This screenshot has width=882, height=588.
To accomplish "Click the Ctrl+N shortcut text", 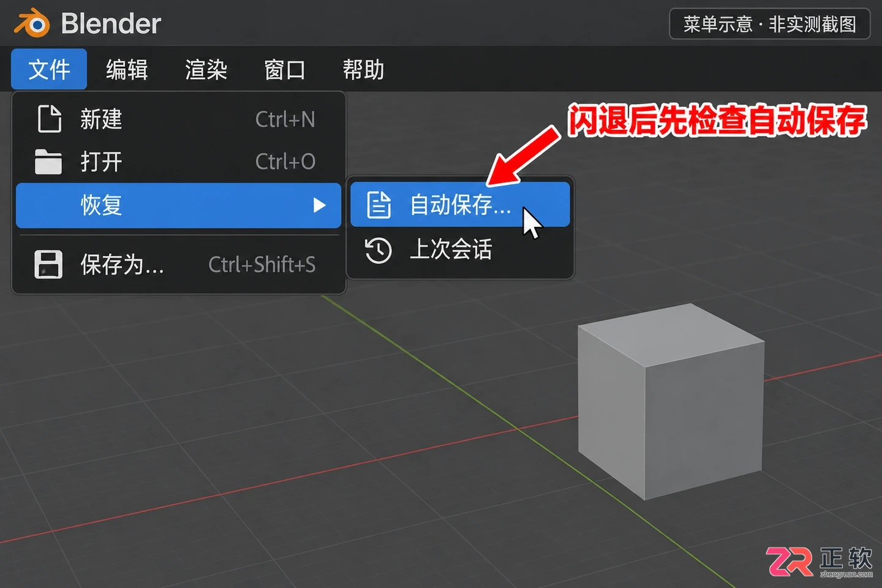I will (x=285, y=119).
